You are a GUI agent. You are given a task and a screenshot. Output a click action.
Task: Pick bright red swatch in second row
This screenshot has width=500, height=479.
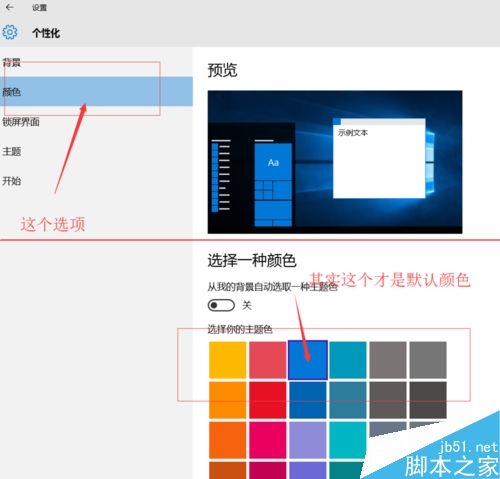[268, 400]
